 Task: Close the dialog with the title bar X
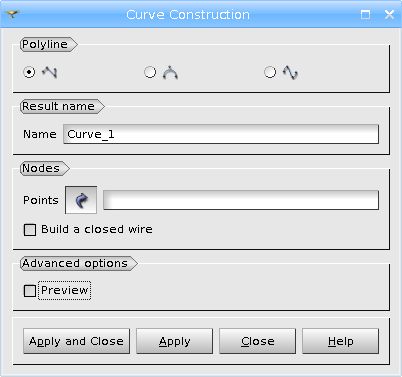point(389,15)
